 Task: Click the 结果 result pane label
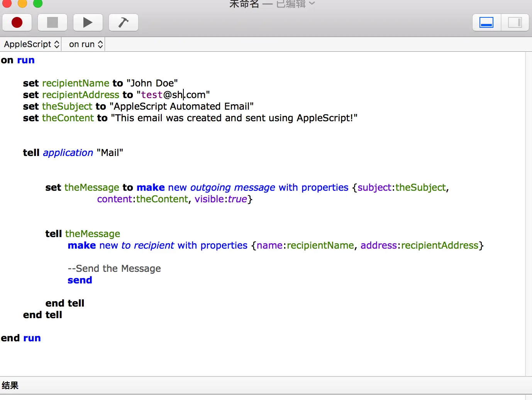10,385
